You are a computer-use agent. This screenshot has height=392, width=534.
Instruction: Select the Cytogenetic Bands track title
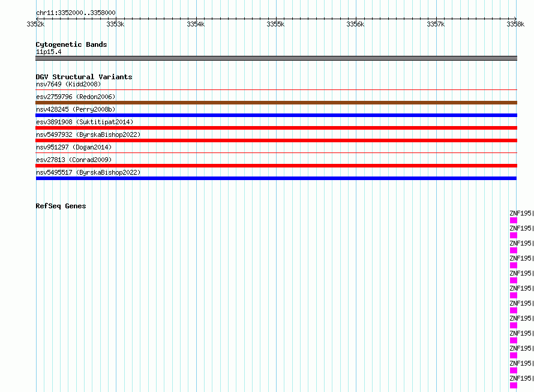[x=71, y=44]
